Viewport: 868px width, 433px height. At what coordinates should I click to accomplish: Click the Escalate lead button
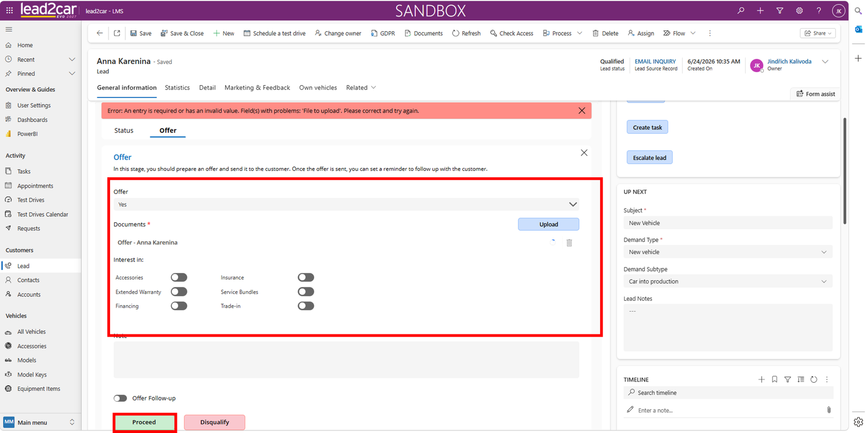pos(649,158)
